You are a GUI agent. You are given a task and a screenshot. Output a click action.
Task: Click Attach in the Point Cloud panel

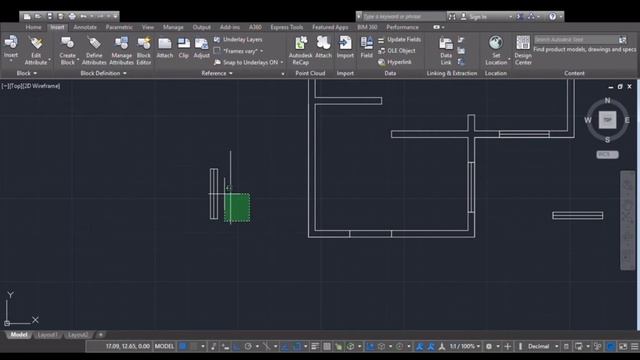(x=323, y=48)
